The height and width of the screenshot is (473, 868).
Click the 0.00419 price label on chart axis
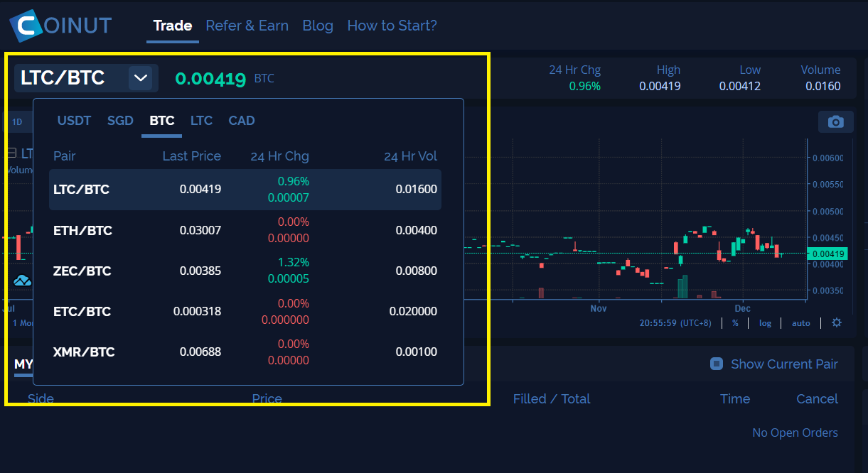(x=827, y=254)
